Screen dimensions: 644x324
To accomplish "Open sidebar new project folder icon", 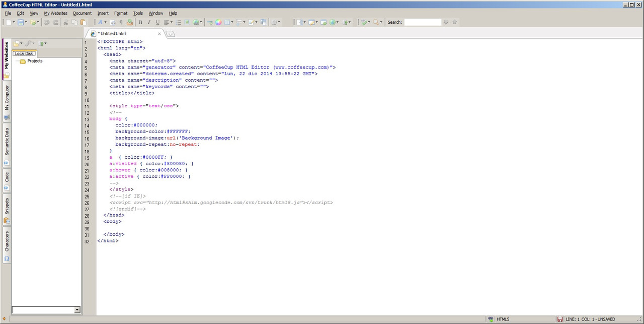I will (17, 44).
